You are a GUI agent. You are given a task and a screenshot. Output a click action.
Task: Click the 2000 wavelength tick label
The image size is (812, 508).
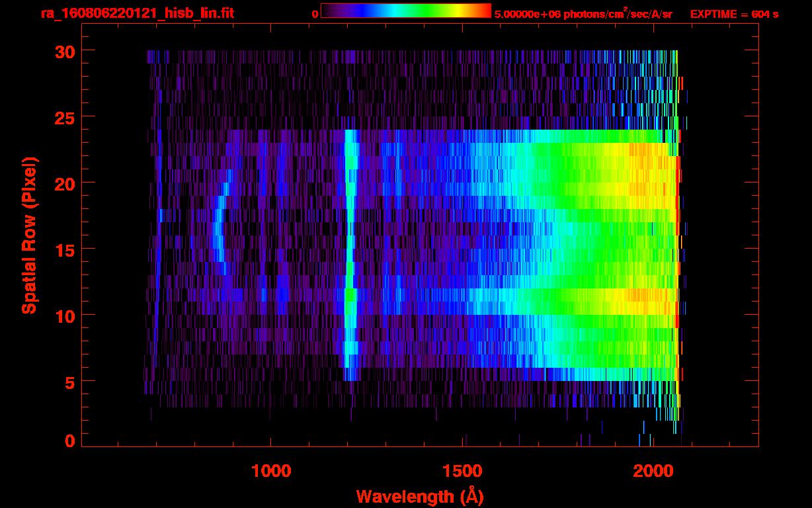point(653,471)
